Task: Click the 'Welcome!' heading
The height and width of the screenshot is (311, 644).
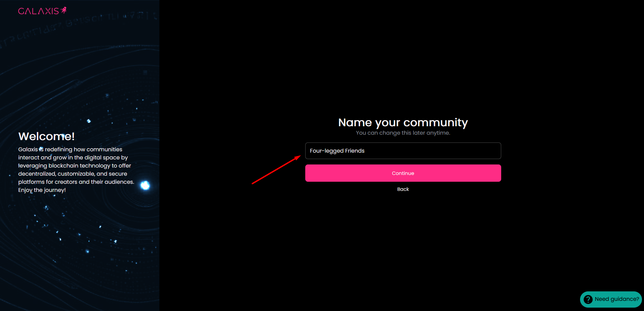Action: pos(46,136)
